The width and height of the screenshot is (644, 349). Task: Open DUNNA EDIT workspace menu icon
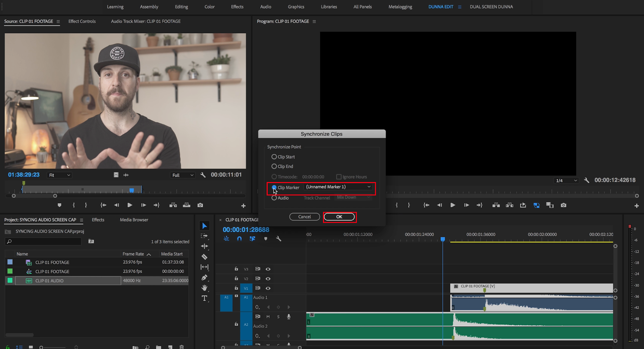459,7
